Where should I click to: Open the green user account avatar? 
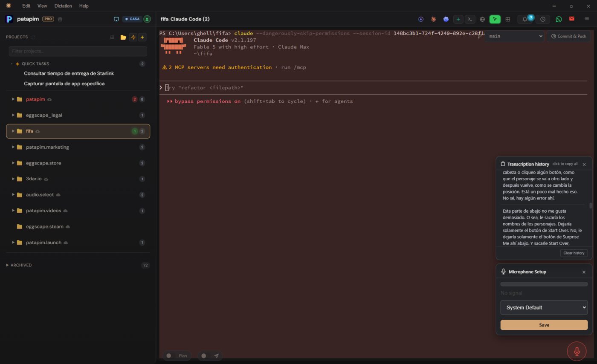coord(147,19)
